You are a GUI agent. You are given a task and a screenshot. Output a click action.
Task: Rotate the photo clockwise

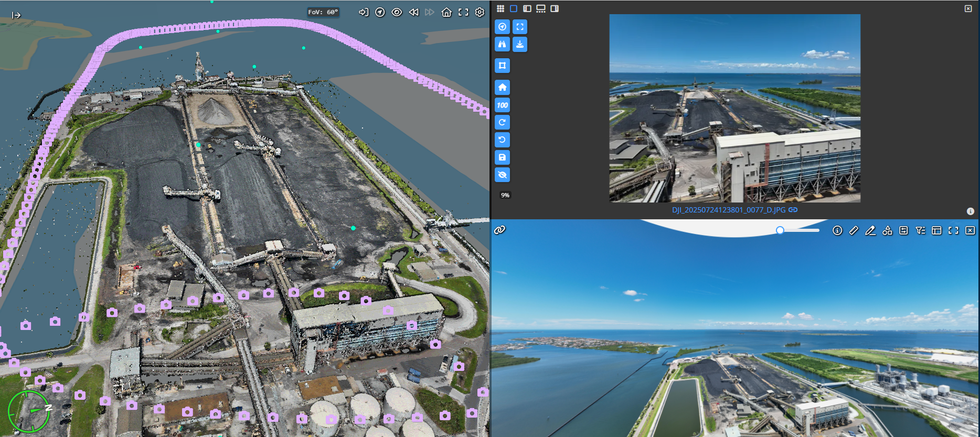(502, 122)
